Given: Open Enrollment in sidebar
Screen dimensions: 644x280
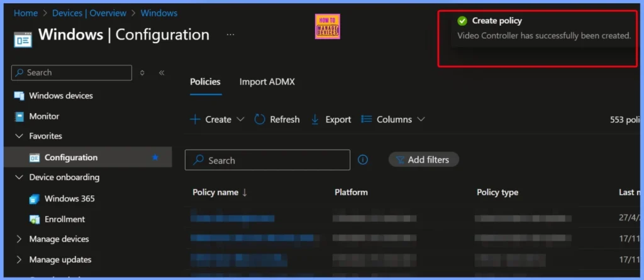Looking at the screenshot, I should [x=65, y=219].
